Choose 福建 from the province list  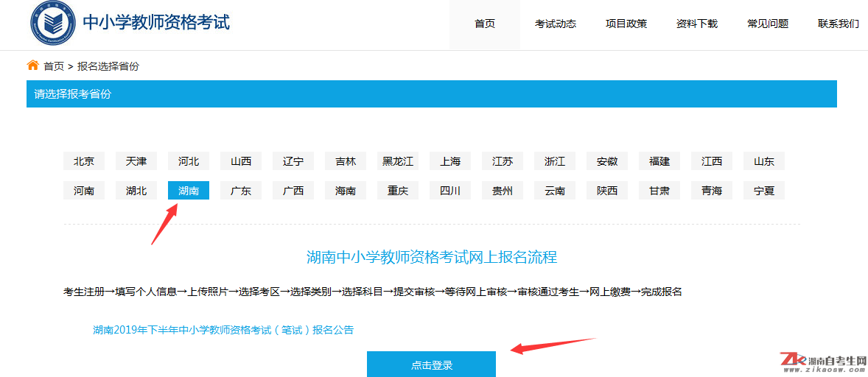(x=659, y=161)
